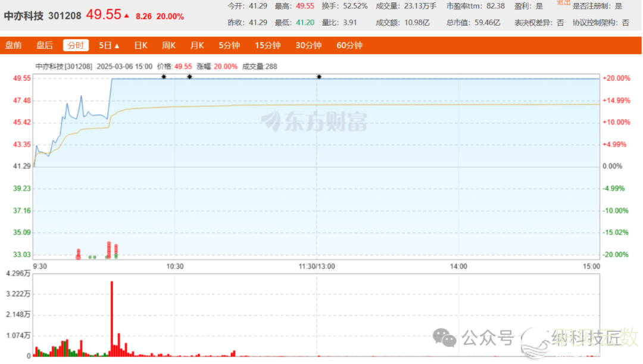643x364 pixels.
Task: Click the chart title 中亦科技[301208]
Action: (64, 67)
